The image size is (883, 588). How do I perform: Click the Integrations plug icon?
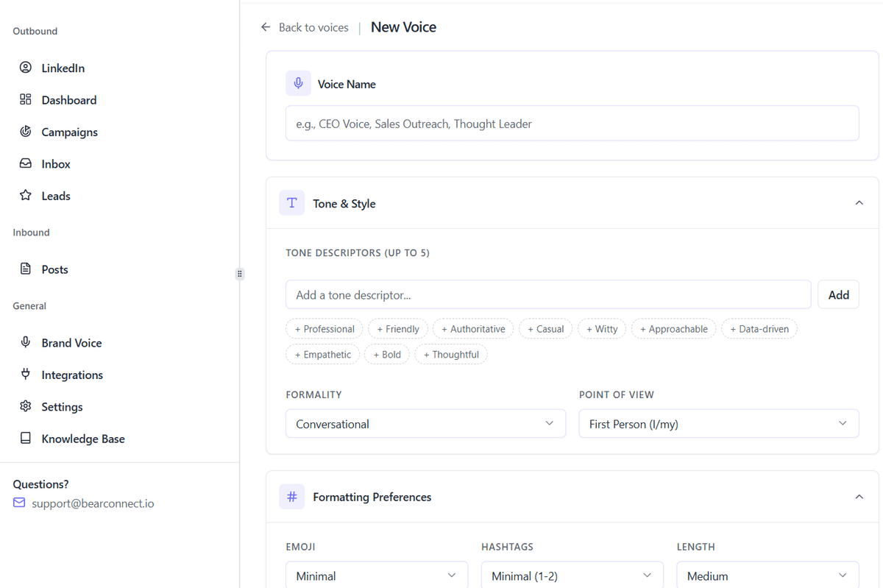(x=26, y=375)
